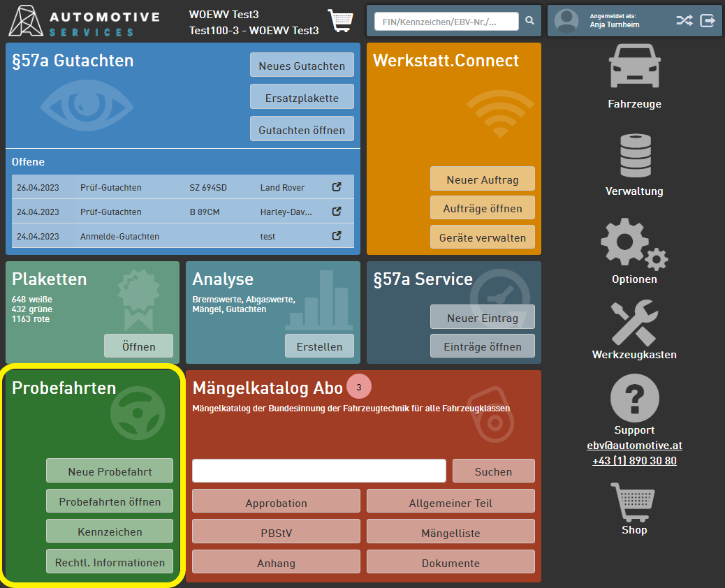Click the Neues Gutachten button
725x588 pixels.
[x=302, y=66]
